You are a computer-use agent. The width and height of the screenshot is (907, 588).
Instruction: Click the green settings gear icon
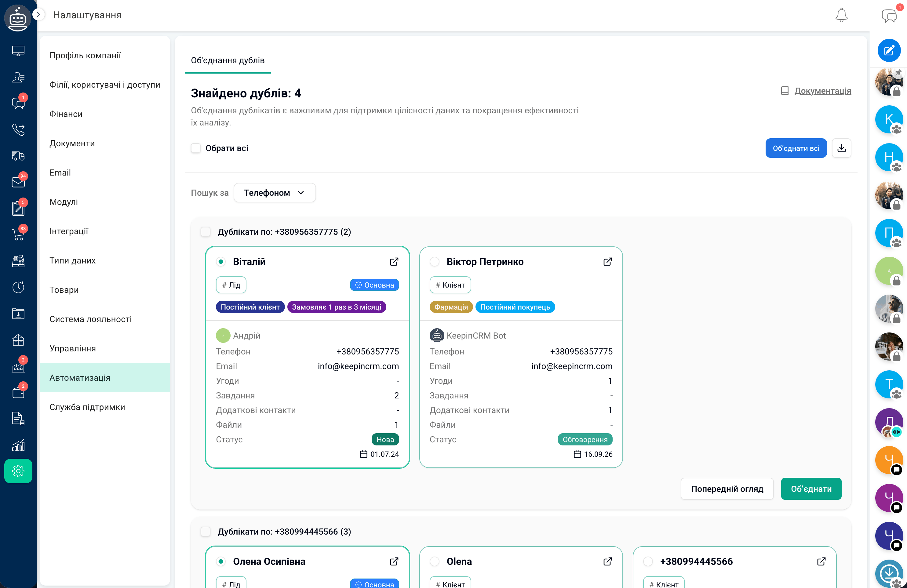18,471
